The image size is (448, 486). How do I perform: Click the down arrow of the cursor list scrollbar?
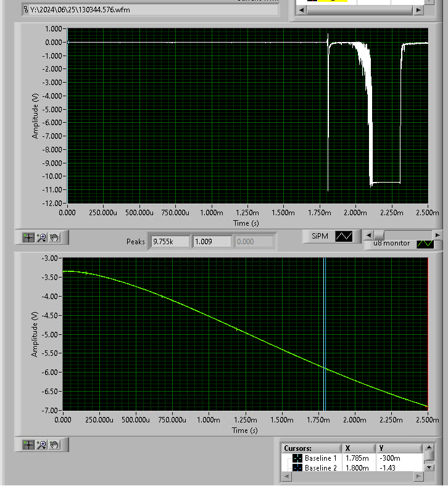pos(429,467)
